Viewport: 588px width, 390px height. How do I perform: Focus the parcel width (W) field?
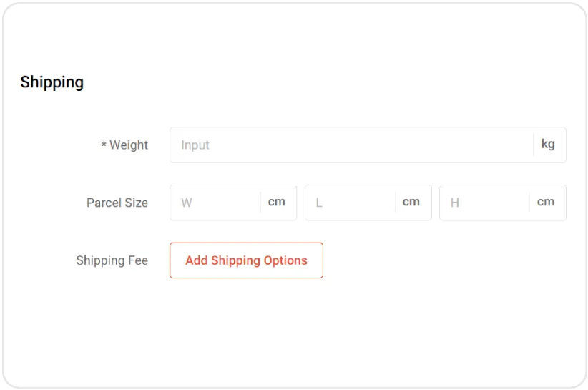point(215,203)
